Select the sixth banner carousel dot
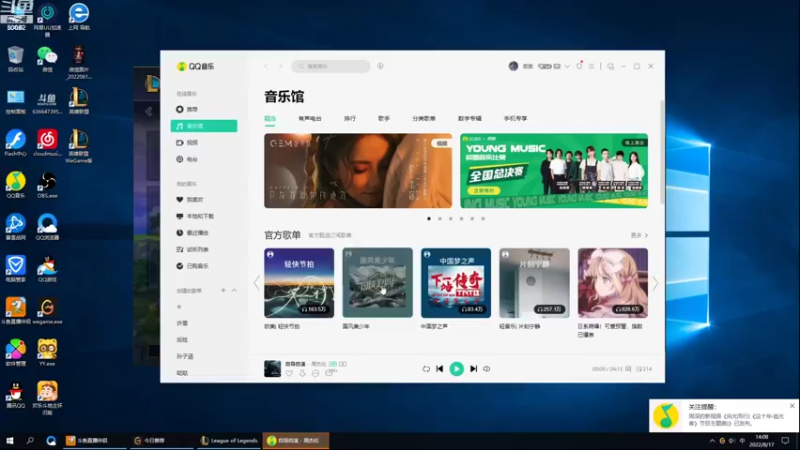This screenshot has height=450, width=800. (x=483, y=218)
